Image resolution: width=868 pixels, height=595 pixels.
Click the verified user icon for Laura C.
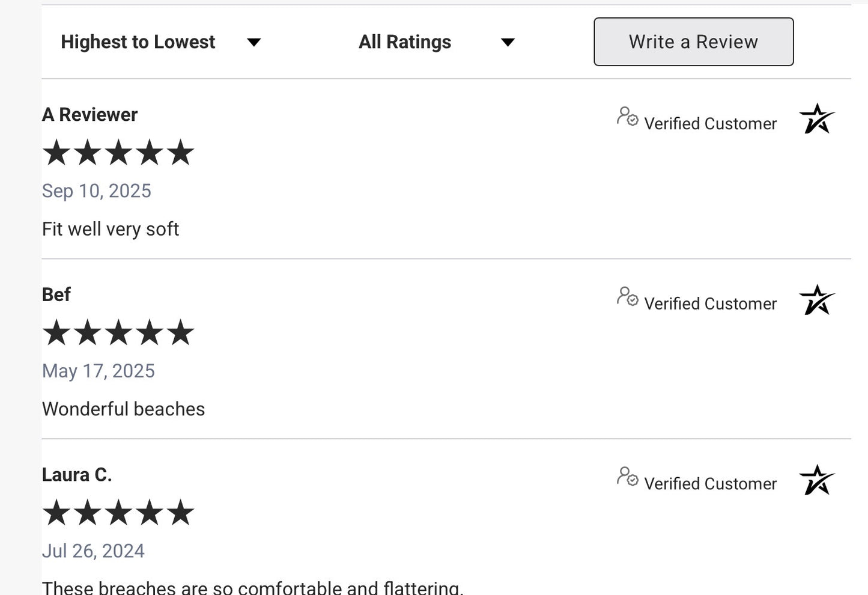point(627,477)
